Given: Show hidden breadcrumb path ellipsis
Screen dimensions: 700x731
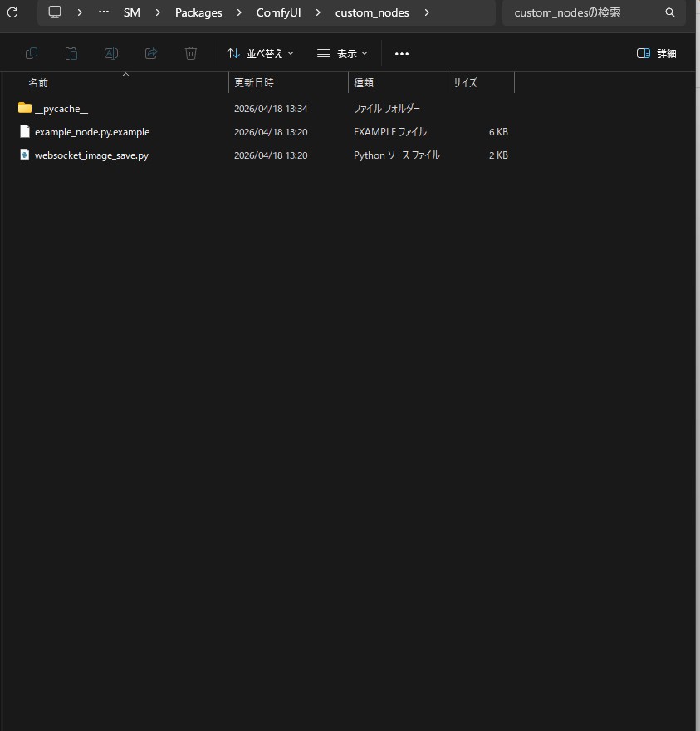Looking at the screenshot, I should coord(104,12).
